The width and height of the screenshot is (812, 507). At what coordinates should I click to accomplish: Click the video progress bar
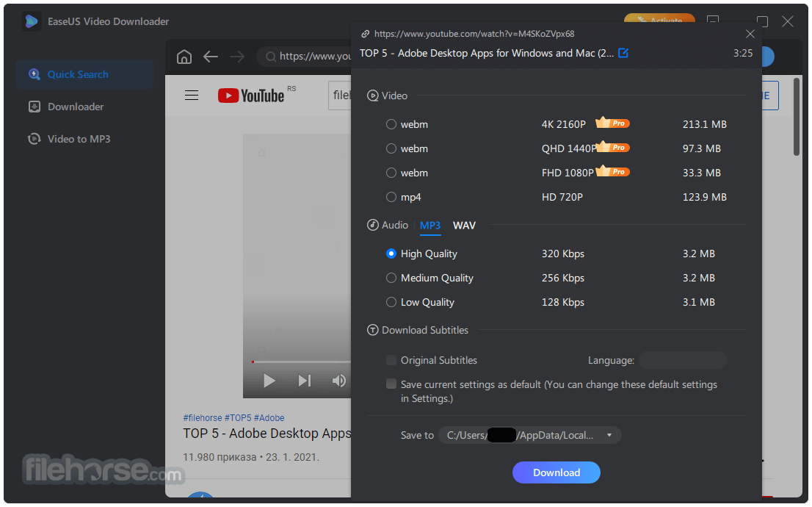click(x=302, y=362)
